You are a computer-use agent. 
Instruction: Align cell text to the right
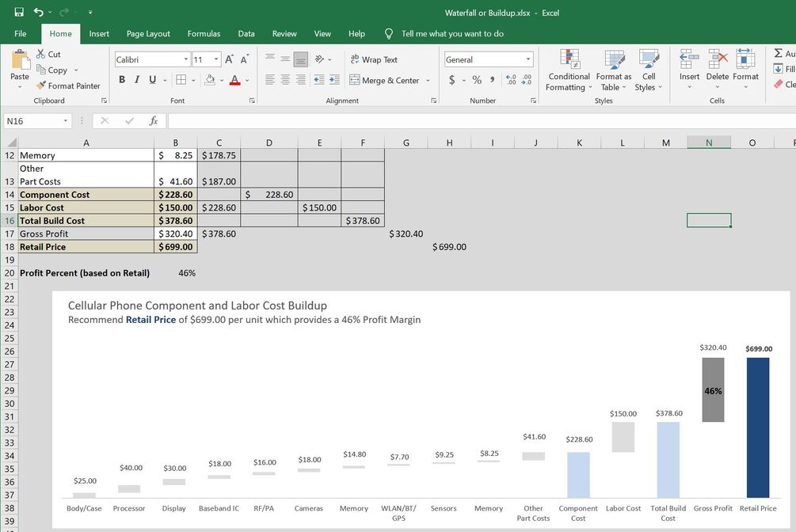point(300,80)
